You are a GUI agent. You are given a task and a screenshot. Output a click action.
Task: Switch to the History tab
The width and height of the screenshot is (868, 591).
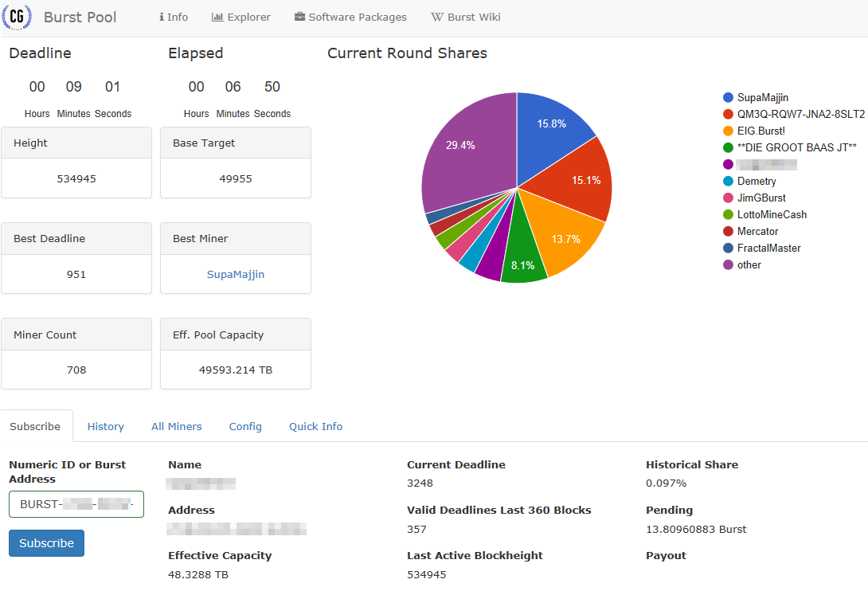click(x=106, y=426)
